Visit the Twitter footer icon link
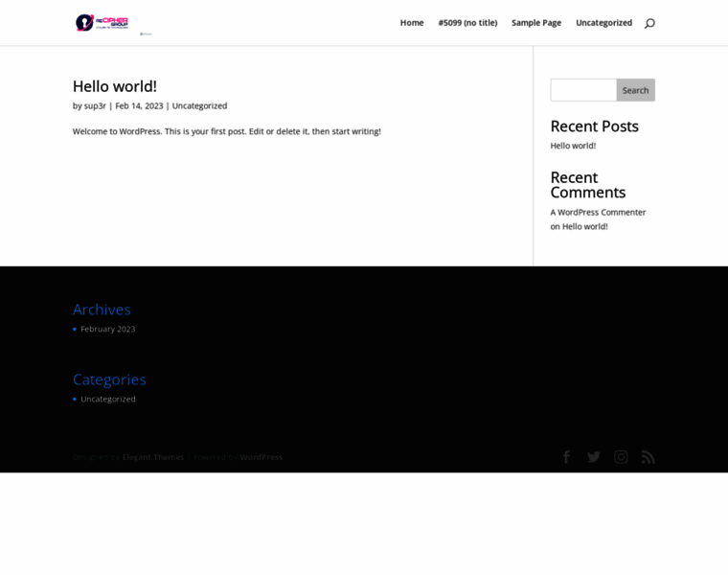Screen dimensions: 728x575 pos(594,457)
